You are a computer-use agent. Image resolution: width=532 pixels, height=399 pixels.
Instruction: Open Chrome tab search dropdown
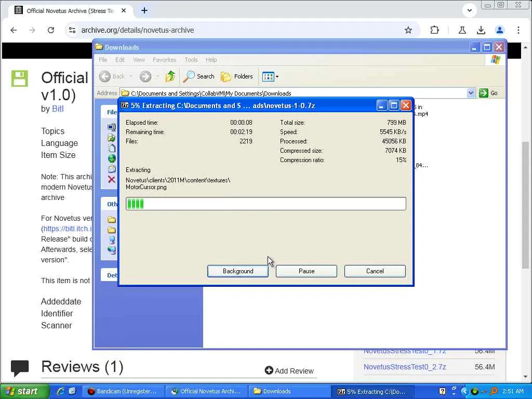click(x=470, y=10)
